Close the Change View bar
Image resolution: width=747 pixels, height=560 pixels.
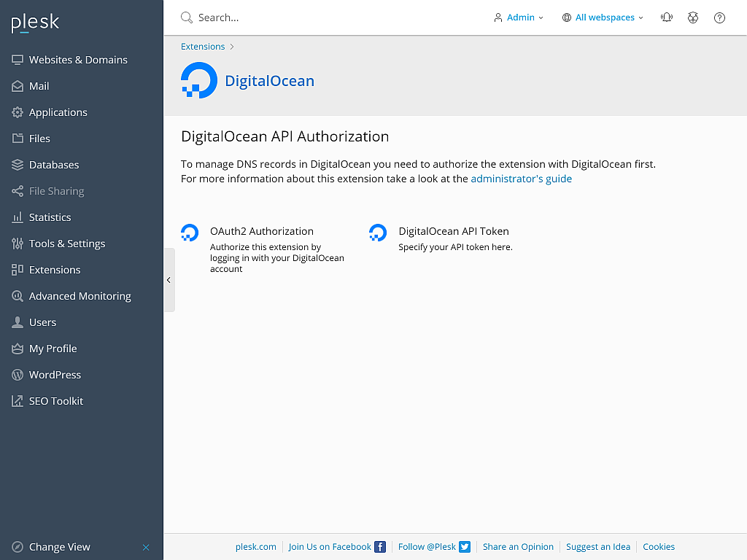click(x=146, y=547)
